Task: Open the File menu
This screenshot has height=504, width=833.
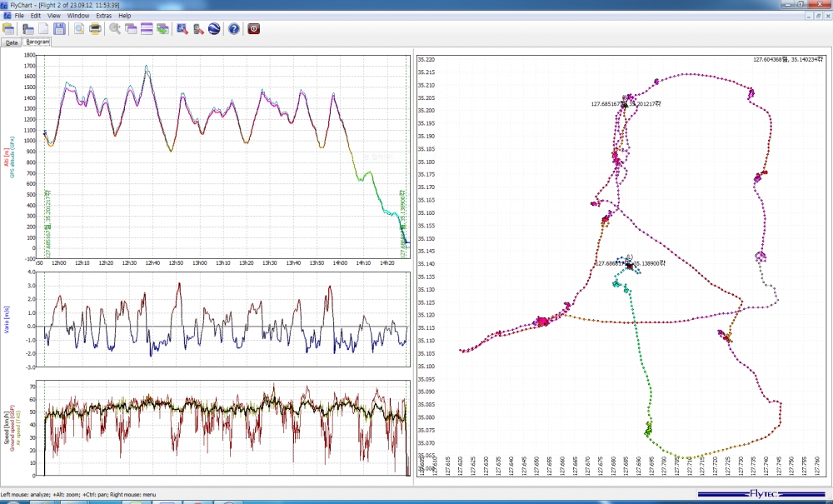Action: (x=19, y=16)
